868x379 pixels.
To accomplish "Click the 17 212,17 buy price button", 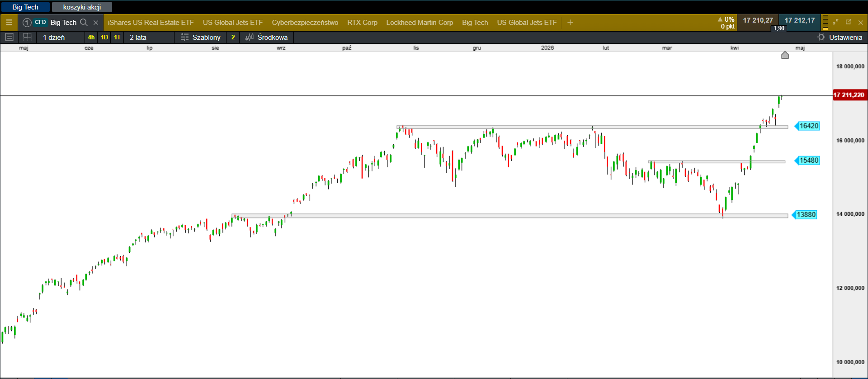I will pyautogui.click(x=799, y=20).
